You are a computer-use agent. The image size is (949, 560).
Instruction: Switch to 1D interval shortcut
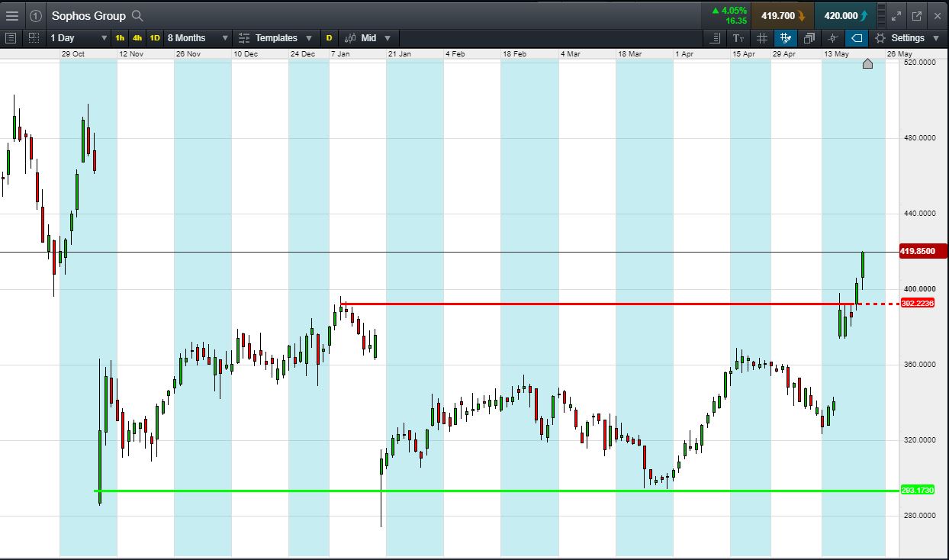155,37
